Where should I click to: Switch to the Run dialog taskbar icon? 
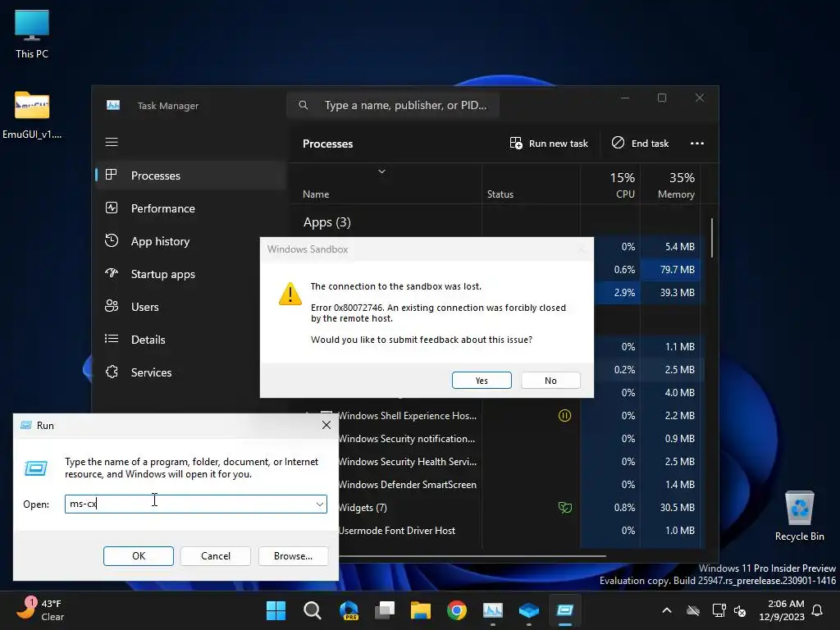click(564, 610)
